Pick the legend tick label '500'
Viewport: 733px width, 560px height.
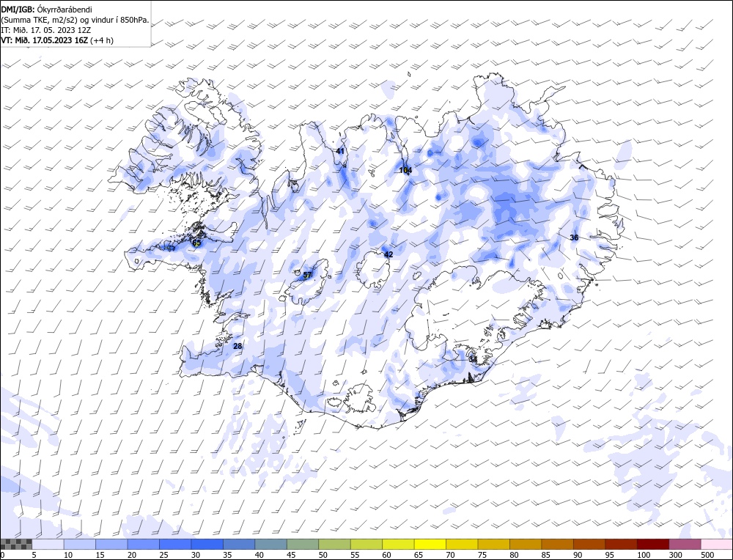coord(707,555)
